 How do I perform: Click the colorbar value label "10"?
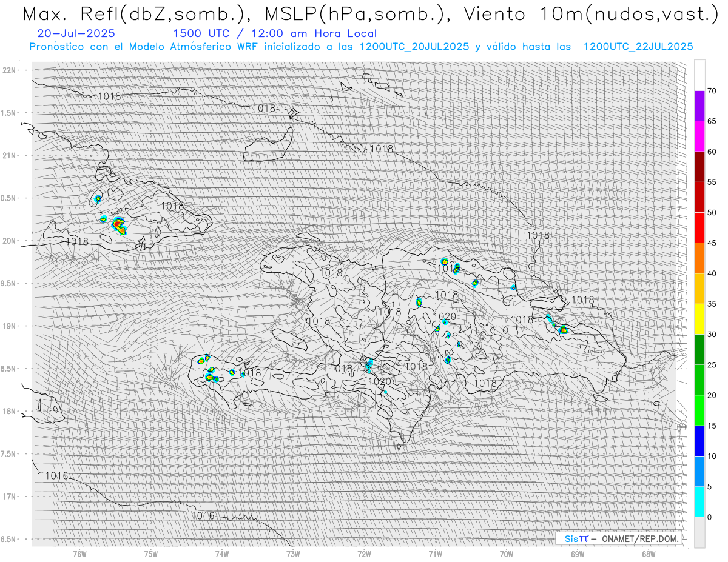coord(712,456)
